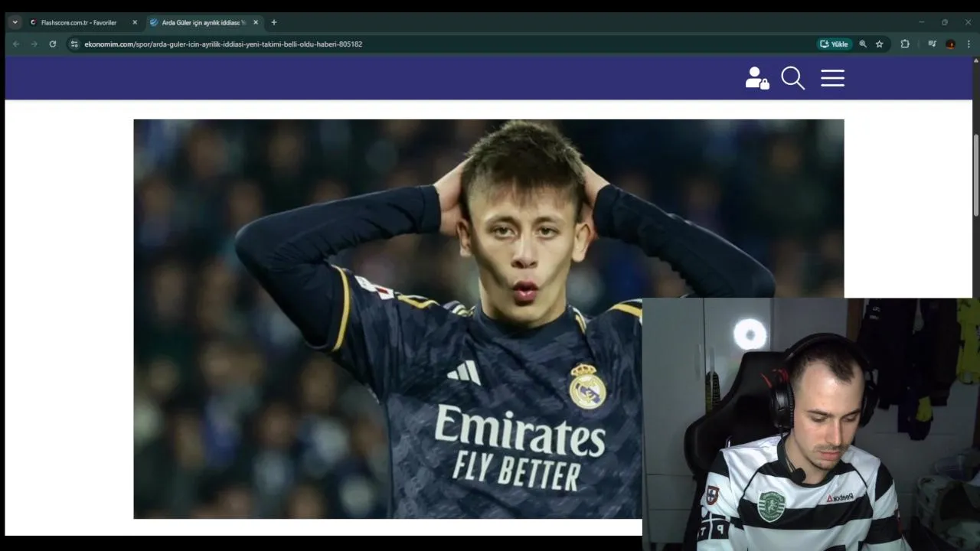The width and height of the screenshot is (980, 551).
Task: Open the Chrome three-dot menu
Action: pyautogui.click(x=969, y=44)
